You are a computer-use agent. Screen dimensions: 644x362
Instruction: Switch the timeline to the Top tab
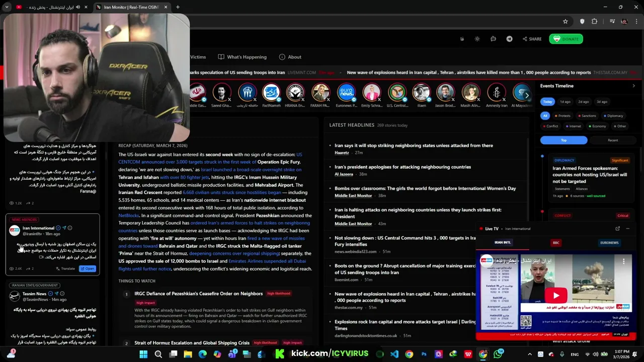[563, 140]
